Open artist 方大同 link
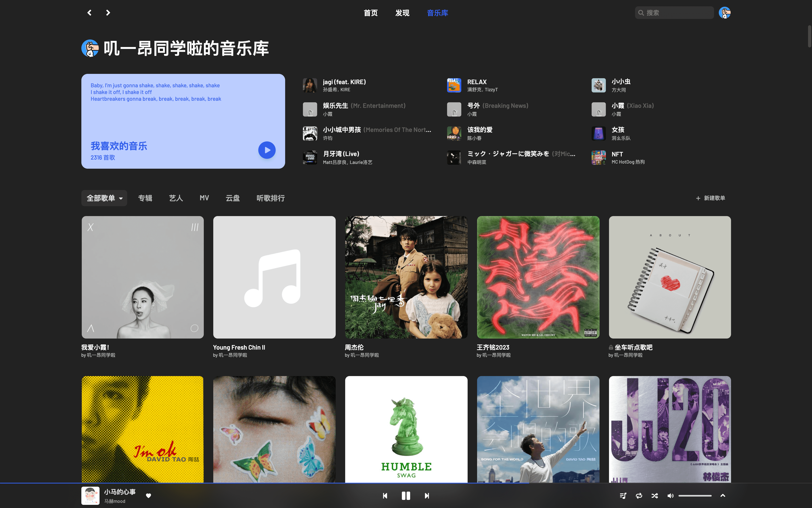Image resolution: width=812 pixels, height=508 pixels. 618,90
